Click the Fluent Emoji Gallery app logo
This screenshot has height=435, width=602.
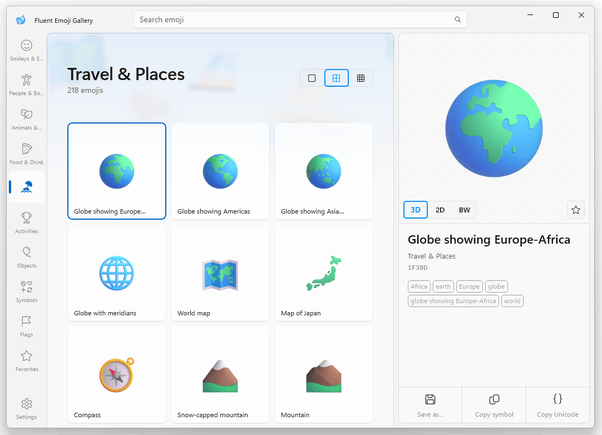click(21, 20)
